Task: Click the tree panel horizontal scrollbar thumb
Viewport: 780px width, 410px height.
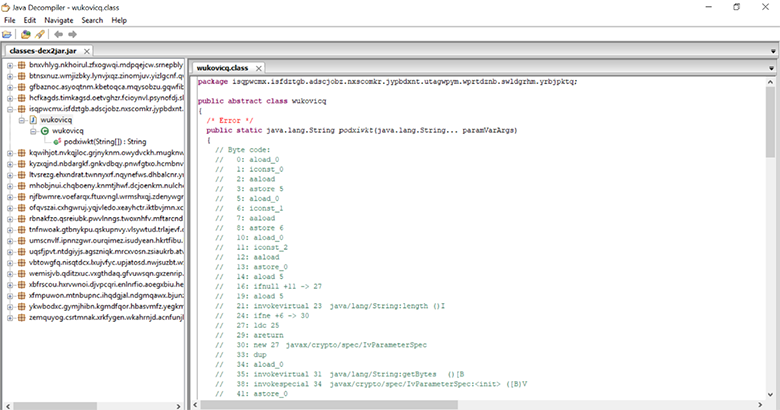Action: click(x=55, y=406)
